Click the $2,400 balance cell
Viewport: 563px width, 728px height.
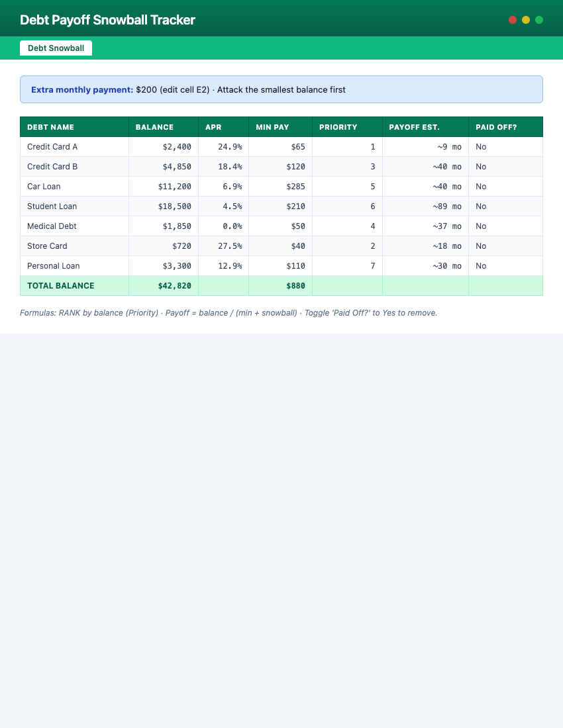point(164,147)
